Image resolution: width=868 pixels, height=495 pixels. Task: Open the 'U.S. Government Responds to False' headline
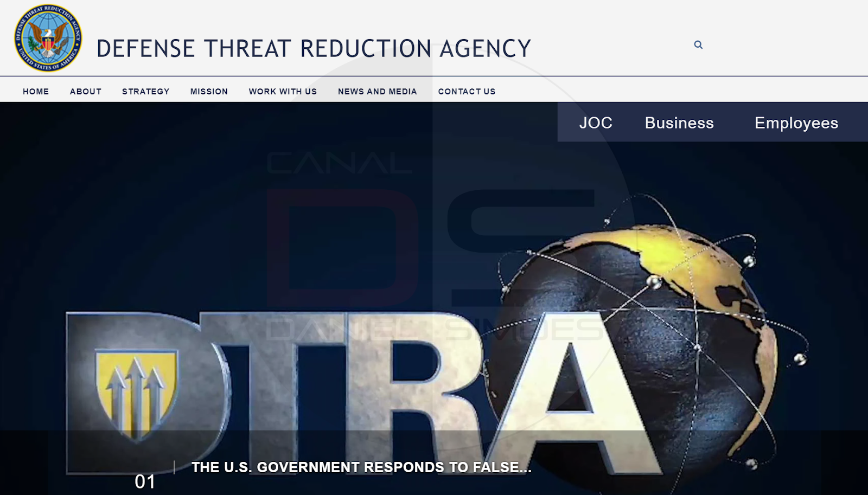click(x=361, y=467)
